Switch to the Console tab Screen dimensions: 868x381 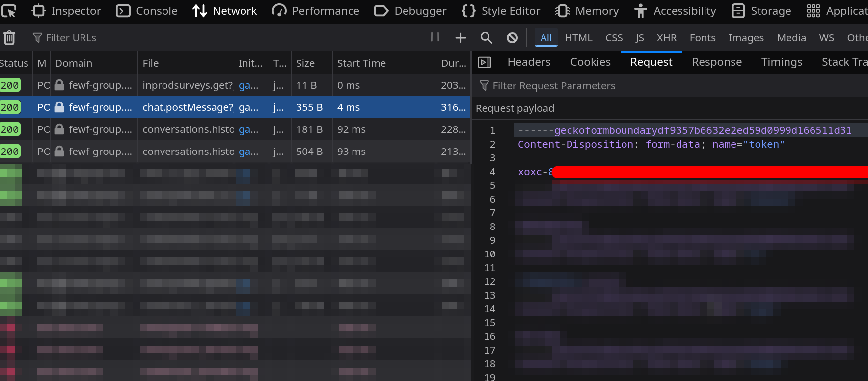tap(147, 11)
